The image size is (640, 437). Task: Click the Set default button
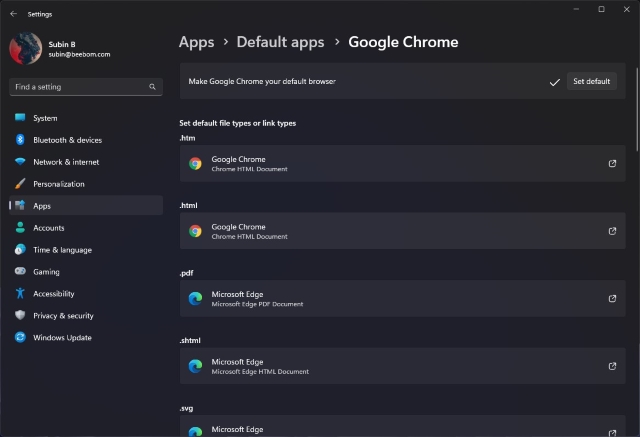591,81
